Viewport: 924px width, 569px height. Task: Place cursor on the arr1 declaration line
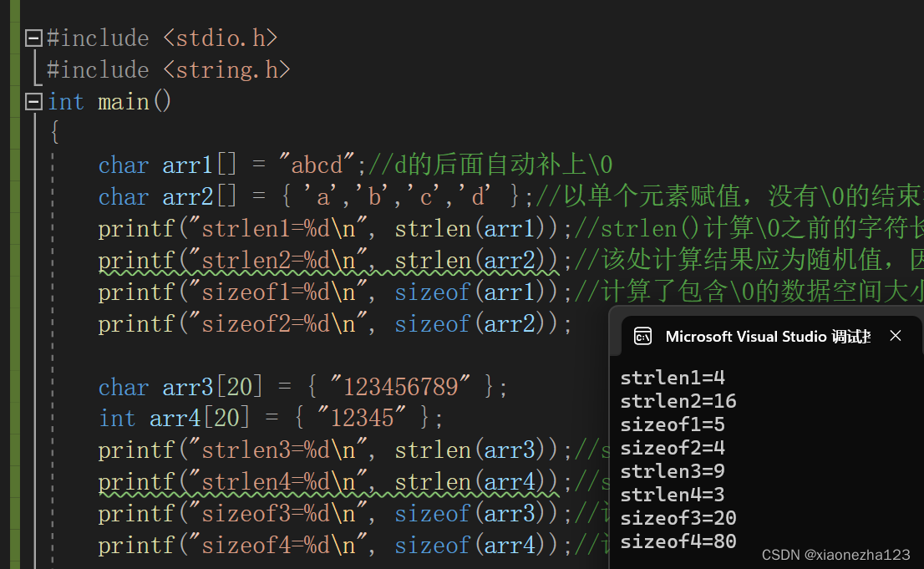pos(251,165)
